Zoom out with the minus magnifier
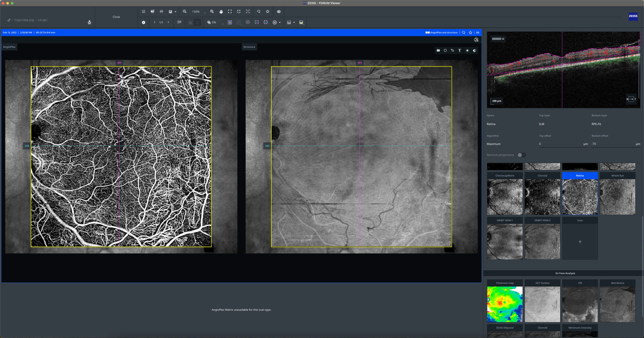Viewport: 644px width, 338px height. [x=185, y=12]
